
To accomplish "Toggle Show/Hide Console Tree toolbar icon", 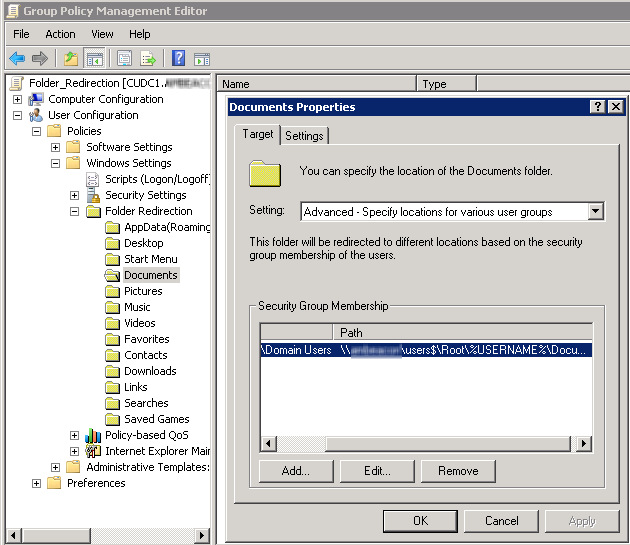I will (x=95, y=58).
